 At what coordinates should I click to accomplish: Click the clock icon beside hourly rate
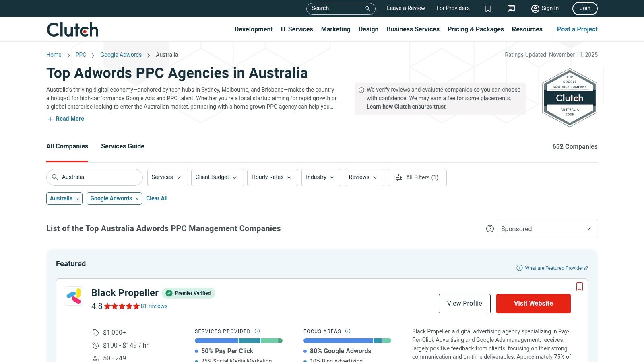coord(96,346)
